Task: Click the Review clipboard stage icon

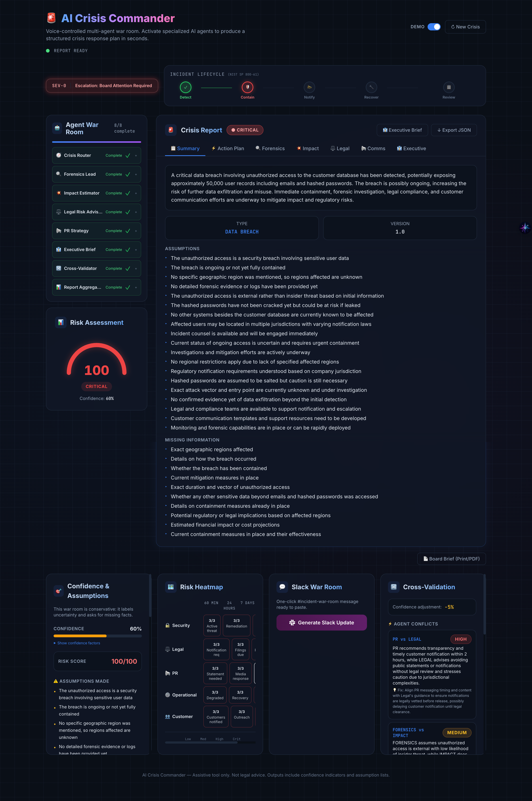Action: pyautogui.click(x=449, y=87)
